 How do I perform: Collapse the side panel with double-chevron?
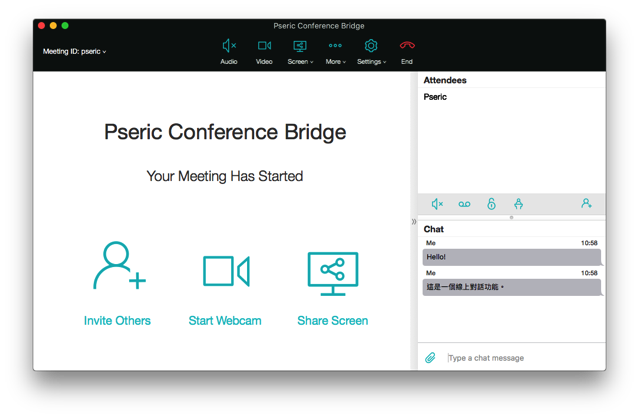414,222
